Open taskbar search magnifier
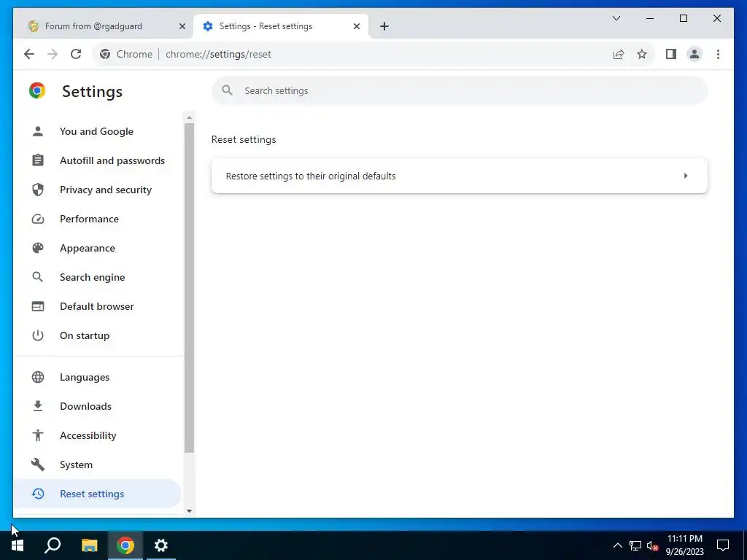Screen dimensions: 747x560 [x=53, y=545]
